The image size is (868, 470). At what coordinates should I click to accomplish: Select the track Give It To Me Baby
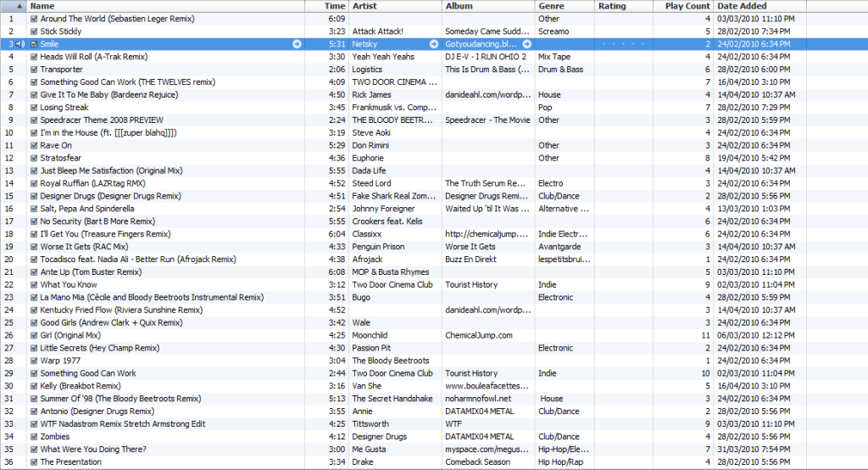point(109,95)
